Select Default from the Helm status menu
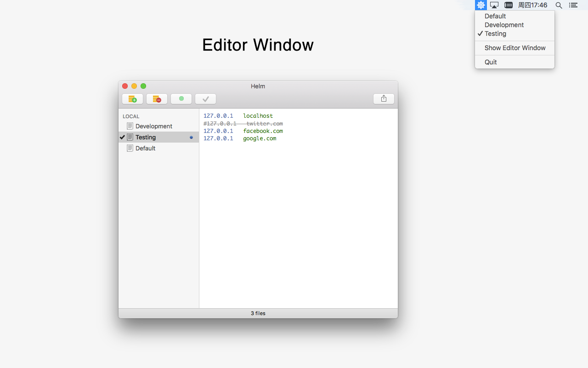Screen dimensions: 588x368 pyautogui.click(x=495, y=16)
